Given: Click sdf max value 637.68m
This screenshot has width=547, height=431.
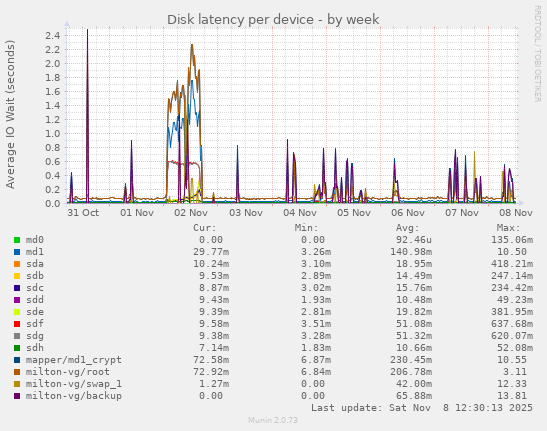Looking at the screenshot, I should pos(512,324).
